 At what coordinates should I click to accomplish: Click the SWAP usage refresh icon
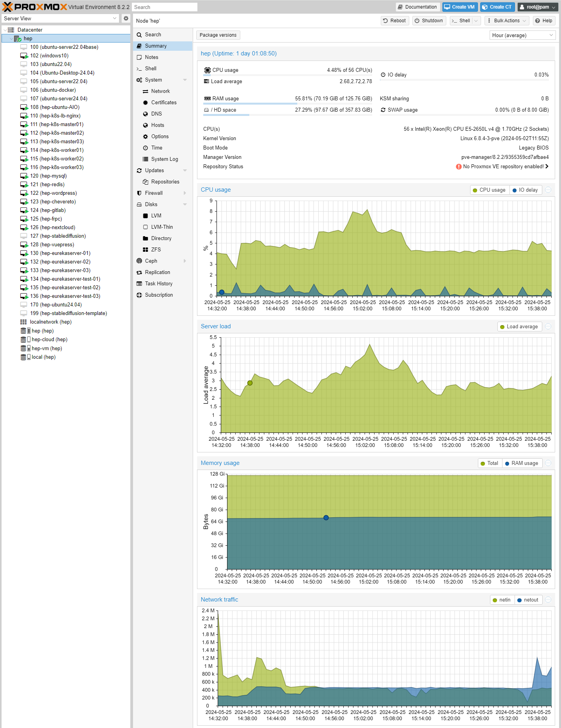[383, 110]
